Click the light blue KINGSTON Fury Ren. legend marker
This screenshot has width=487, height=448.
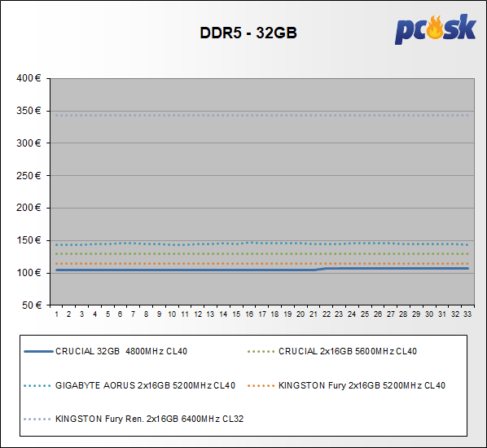point(37,419)
